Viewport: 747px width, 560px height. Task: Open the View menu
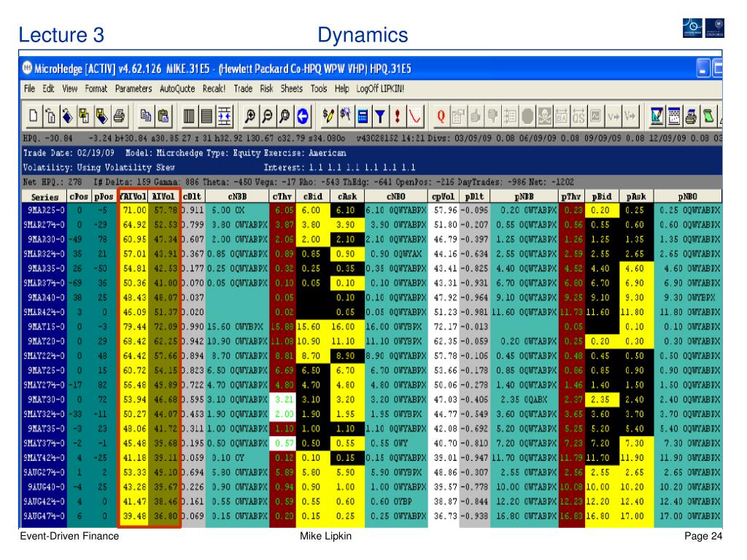69,88
